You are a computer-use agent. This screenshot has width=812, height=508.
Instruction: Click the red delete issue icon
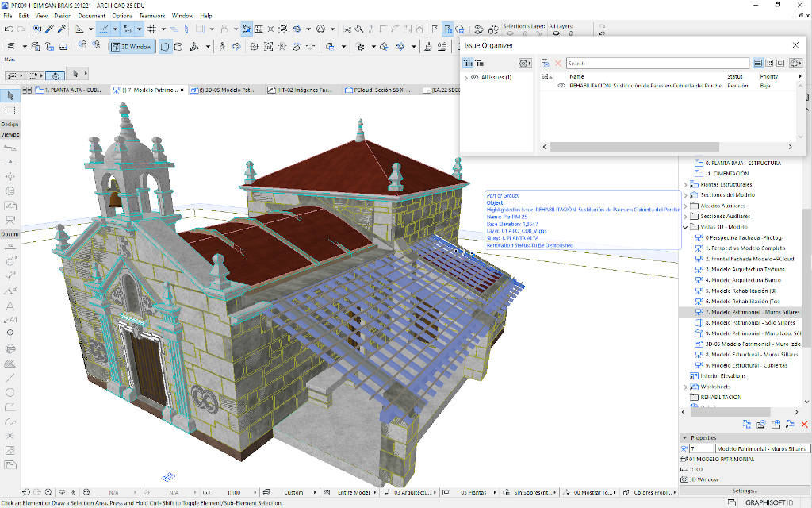click(558, 63)
